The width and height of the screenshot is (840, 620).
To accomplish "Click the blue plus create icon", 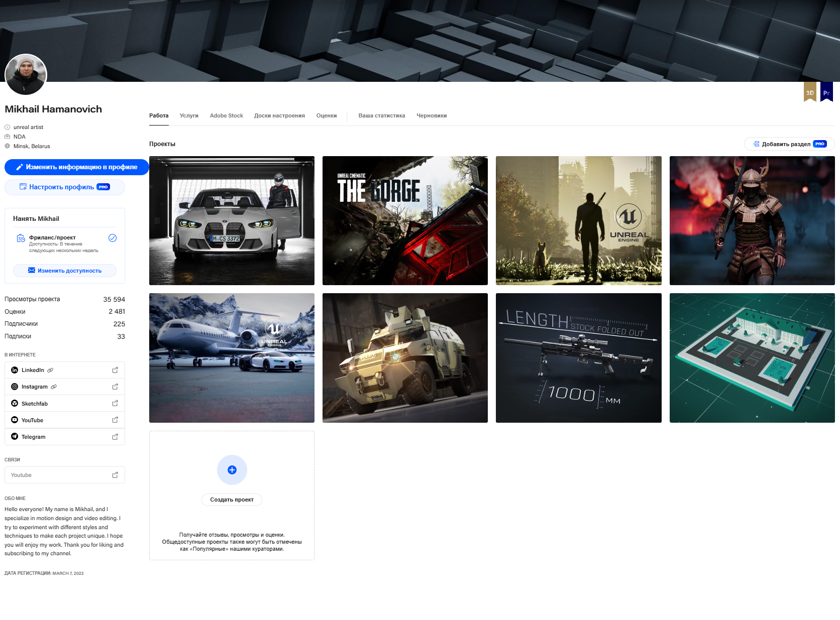I will pyautogui.click(x=232, y=470).
